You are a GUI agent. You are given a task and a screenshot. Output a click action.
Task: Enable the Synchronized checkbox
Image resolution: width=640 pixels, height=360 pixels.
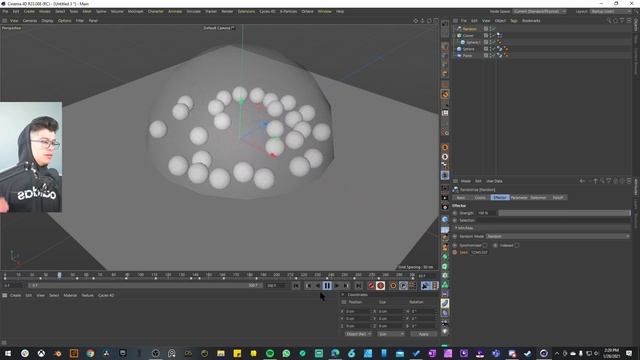[x=485, y=245]
